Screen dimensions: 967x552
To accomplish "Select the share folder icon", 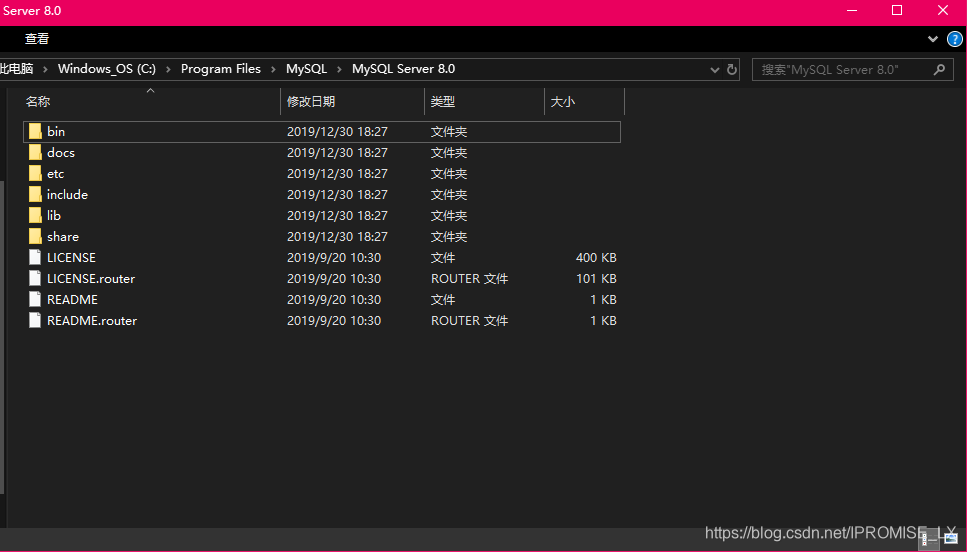I will (x=35, y=236).
